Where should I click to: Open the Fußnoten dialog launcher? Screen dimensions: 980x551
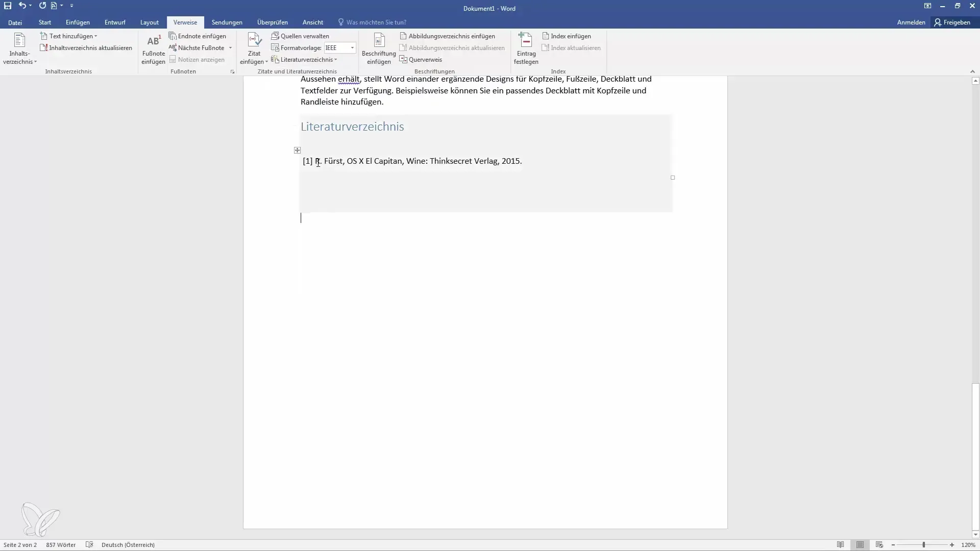[233, 72]
